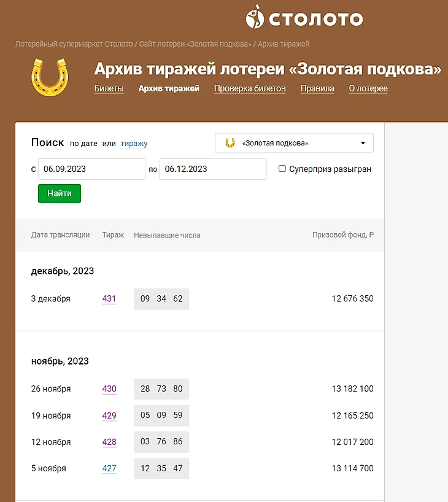Go to «Лотерейный супермаркет Столото» breadcrumb
Viewport: 448px width, 502px height.
coord(74,44)
